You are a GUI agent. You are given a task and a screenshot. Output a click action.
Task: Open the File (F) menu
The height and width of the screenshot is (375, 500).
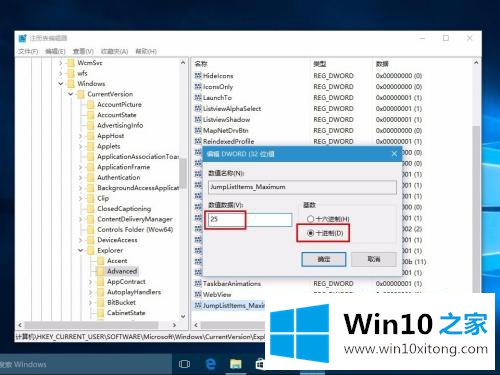tap(28, 51)
